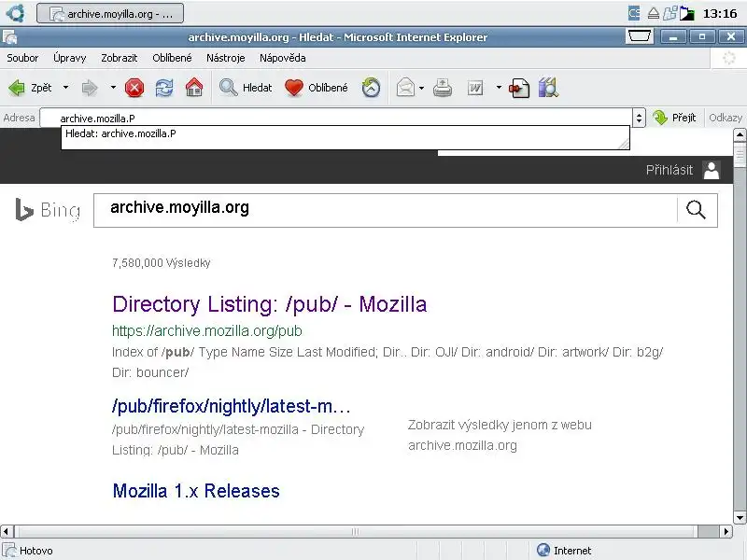Open Directory Listing: /pub/ - Mozilla result
The width and height of the screenshot is (747, 560).
pos(270,304)
